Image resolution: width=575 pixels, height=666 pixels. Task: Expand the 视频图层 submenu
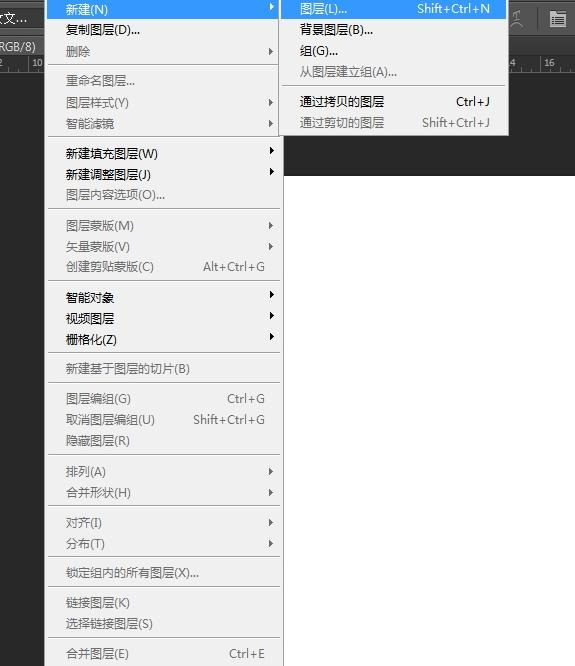163,318
